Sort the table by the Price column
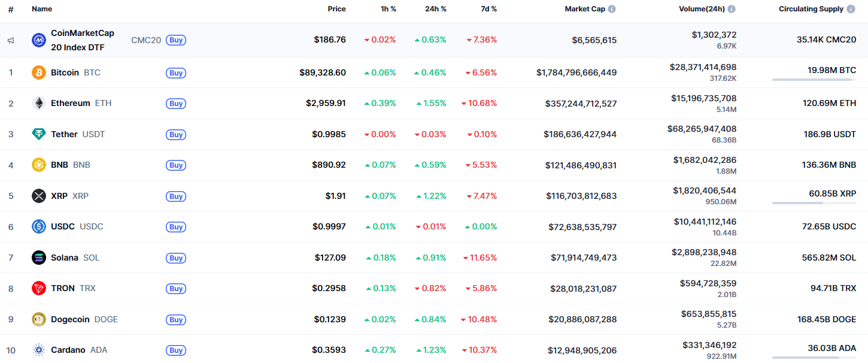 pos(336,8)
